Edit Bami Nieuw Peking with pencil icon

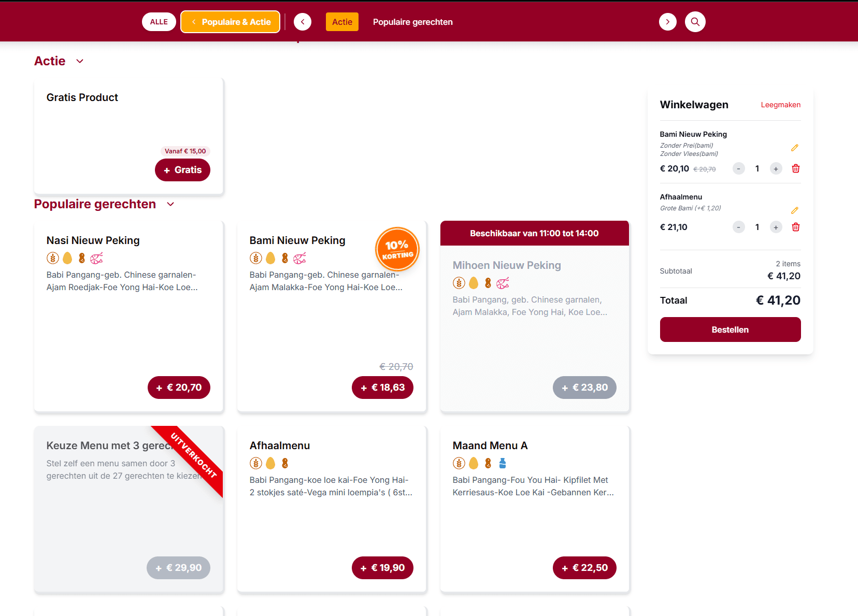tap(795, 148)
